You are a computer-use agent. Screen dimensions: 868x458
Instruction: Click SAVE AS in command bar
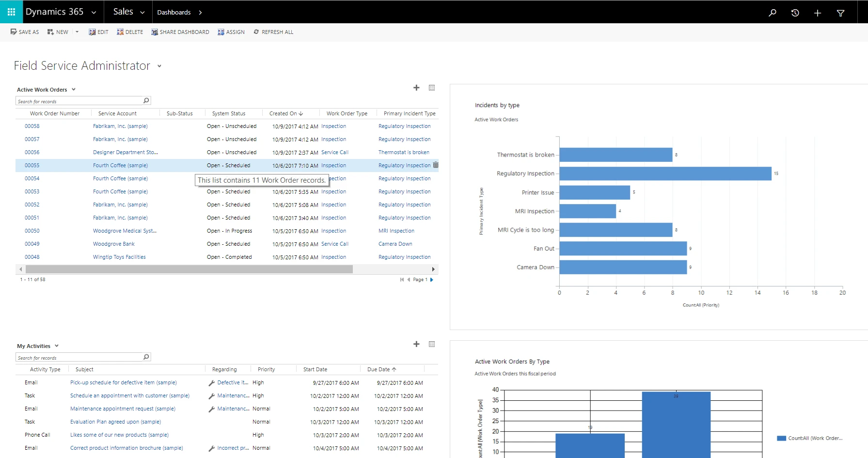coord(25,32)
